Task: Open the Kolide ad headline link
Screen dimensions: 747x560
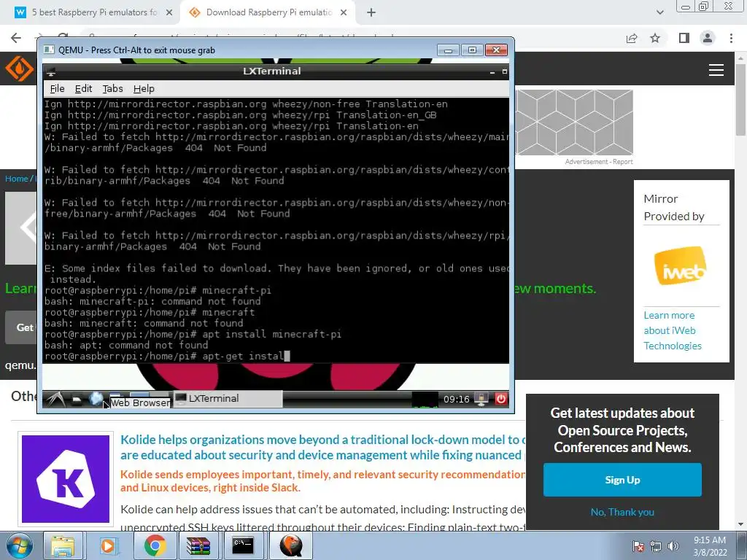Action: click(323, 447)
